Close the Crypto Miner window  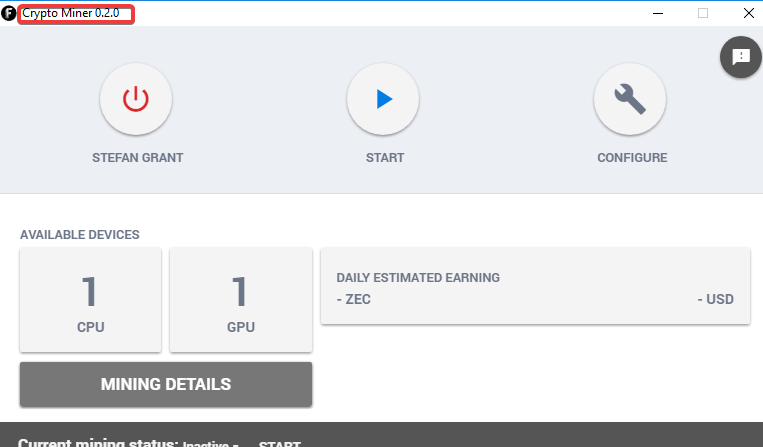[748, 13]
